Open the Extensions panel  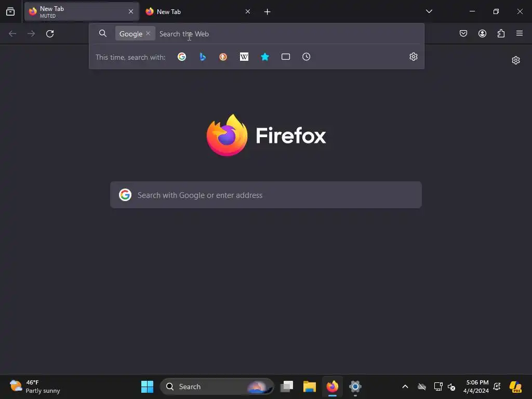click(x=501, y=33)
